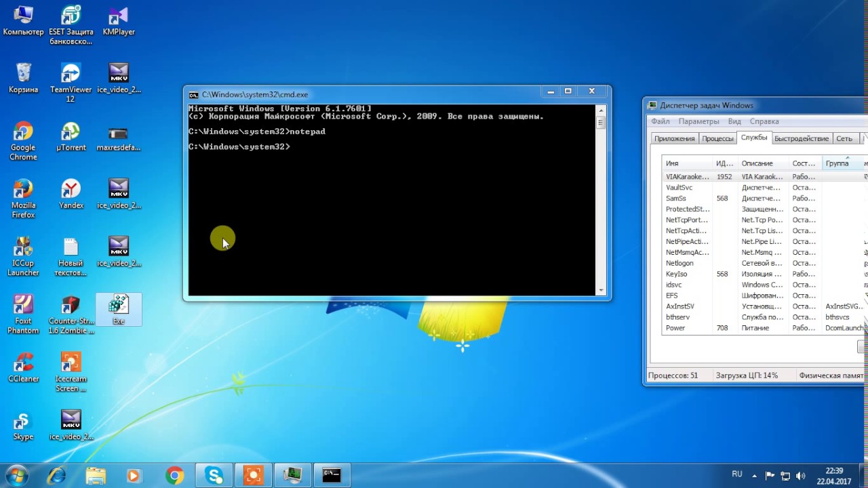Select the KMPlayer desktop shortcut
Screen dimensions: 868x488
pyautogui.click(x=119, y=22)
